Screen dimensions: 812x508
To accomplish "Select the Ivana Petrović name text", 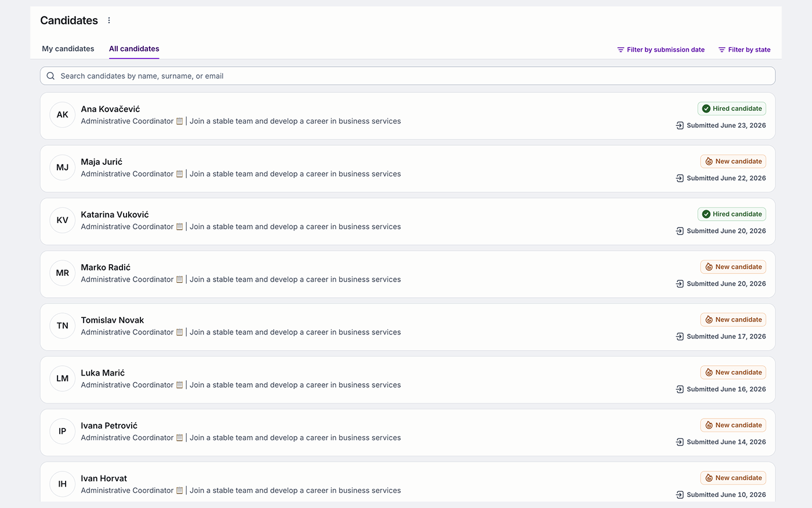I will (109, 426).
